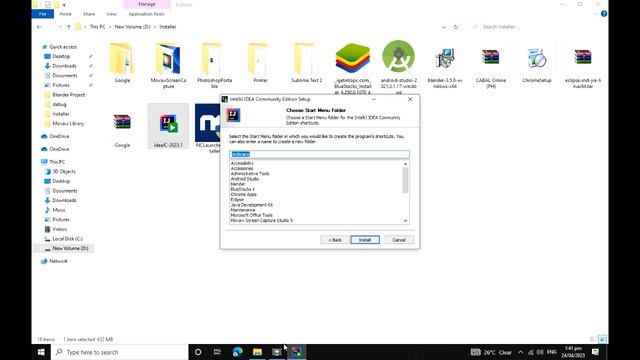Select Android Studio in the folder list
Screen dimensions: 640x360
[244, 179]
